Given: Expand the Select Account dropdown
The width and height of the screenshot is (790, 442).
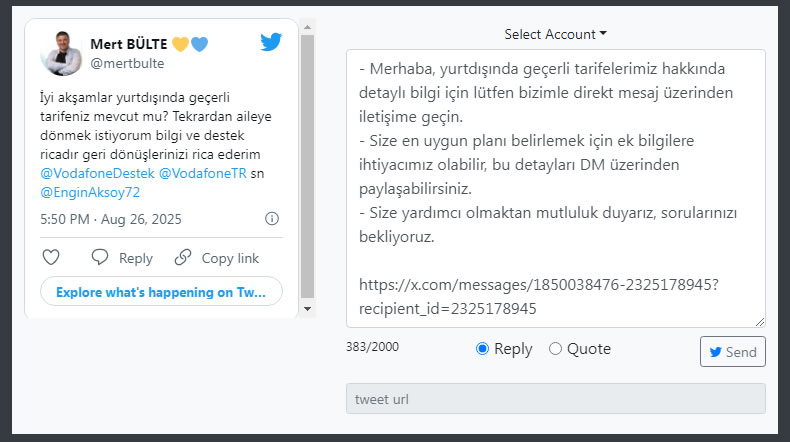Looking at the screenshot, I should click(x=555, y=34).
